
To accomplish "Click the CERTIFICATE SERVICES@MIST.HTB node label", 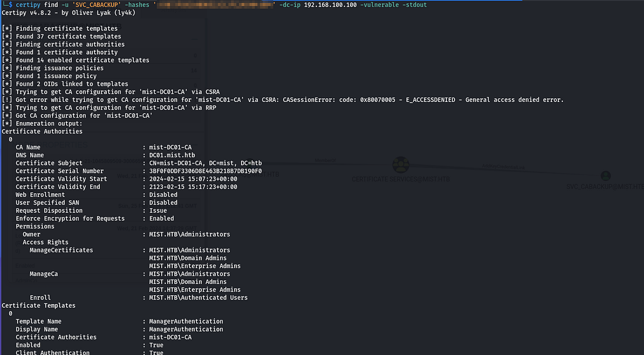I will [x=401, y=179].
